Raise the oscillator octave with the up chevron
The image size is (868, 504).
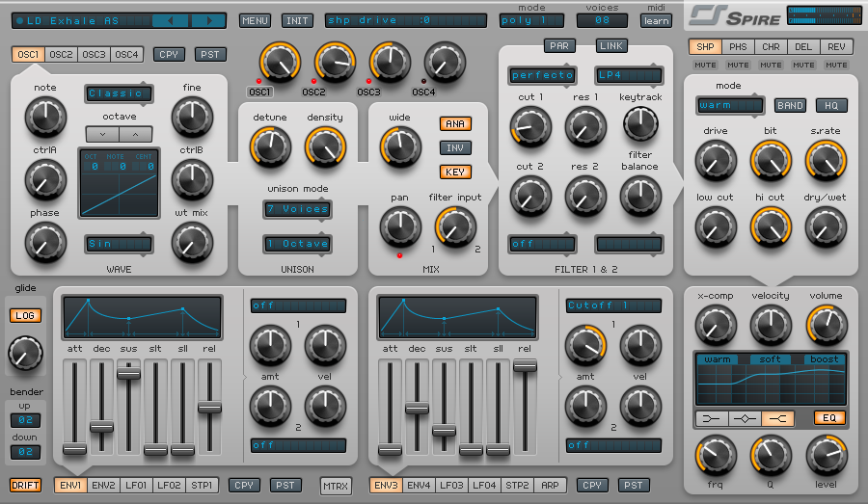(x=135, y=134)
